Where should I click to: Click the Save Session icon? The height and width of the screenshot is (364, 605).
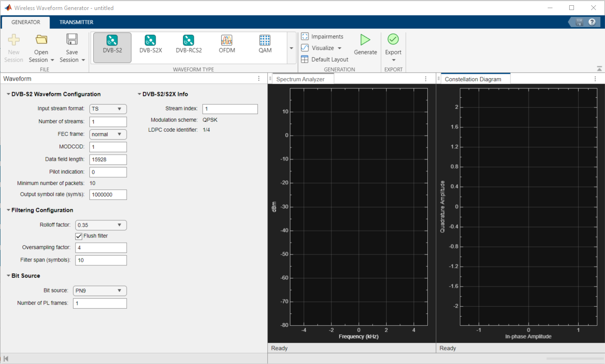point(72,39)
